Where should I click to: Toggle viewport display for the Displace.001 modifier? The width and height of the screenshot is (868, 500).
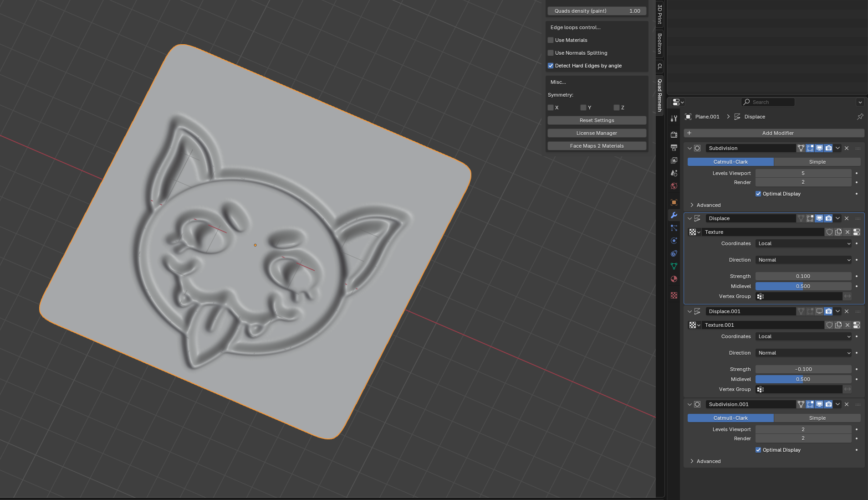(819, 311)
